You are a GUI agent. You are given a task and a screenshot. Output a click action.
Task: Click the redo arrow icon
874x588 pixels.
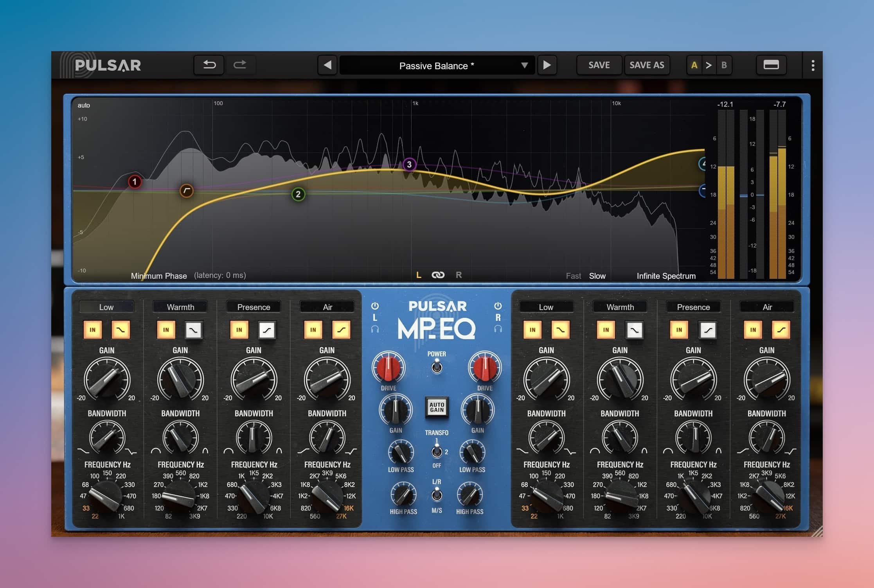(240, 65)
